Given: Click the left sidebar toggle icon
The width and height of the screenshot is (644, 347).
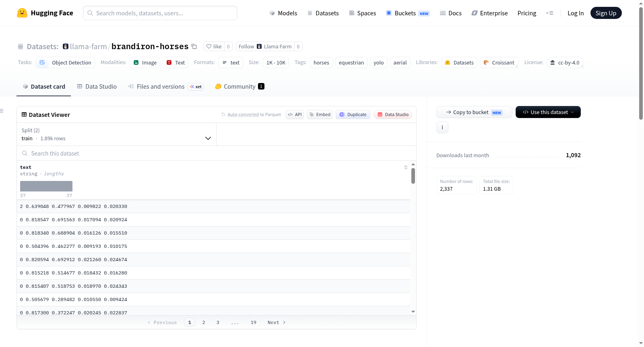Looking at the screenshot, I should pos(2,111).
